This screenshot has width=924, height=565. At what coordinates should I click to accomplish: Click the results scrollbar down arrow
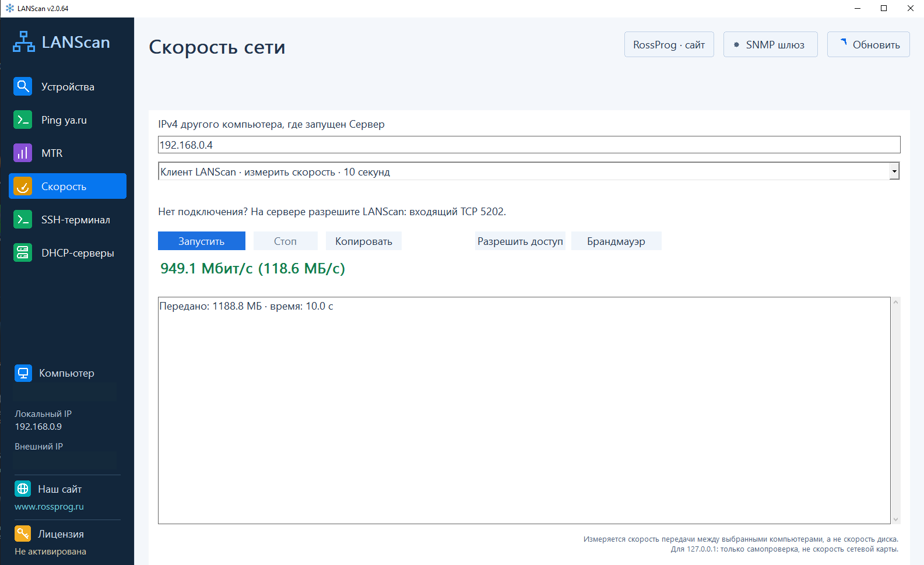[895, 519]
